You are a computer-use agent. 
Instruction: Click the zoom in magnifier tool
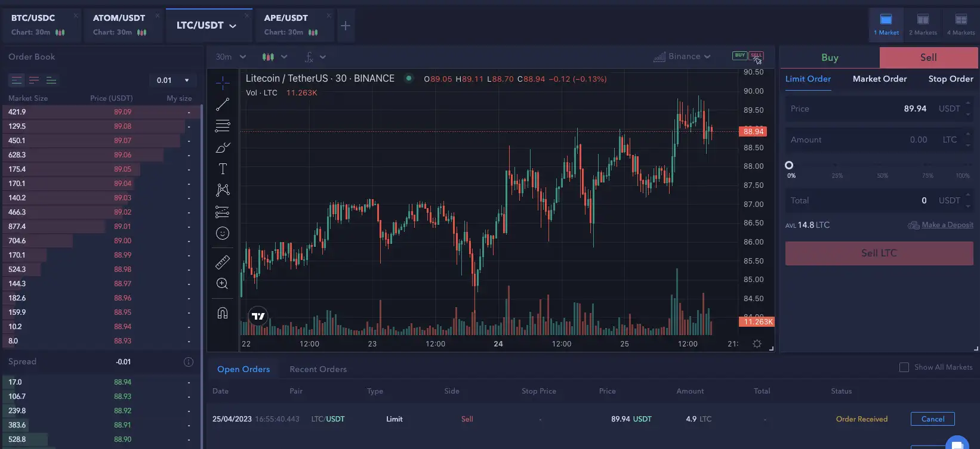tap(223, 284)
